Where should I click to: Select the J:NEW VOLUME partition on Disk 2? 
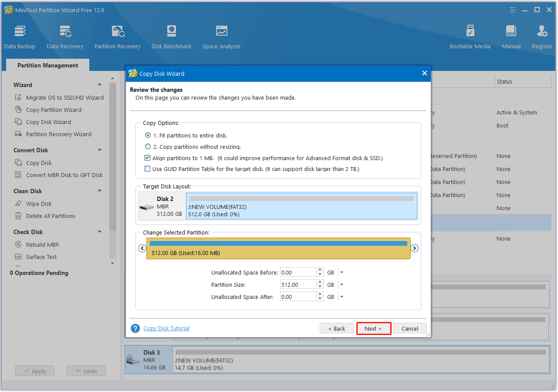pos(301,206)
